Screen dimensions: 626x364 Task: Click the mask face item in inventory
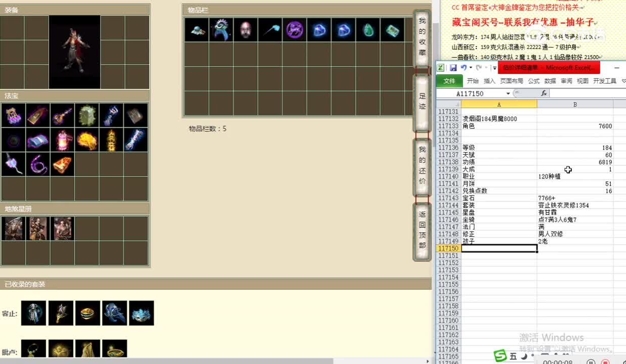[x=245, y=30]
